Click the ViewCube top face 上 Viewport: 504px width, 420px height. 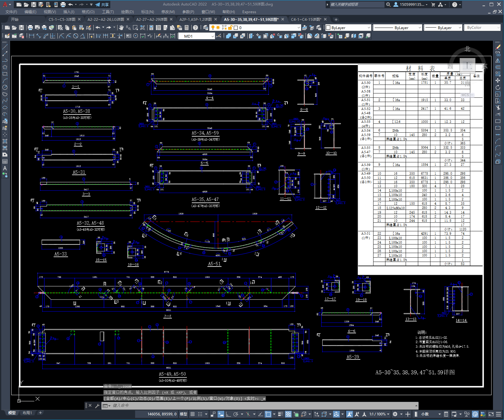468,65
